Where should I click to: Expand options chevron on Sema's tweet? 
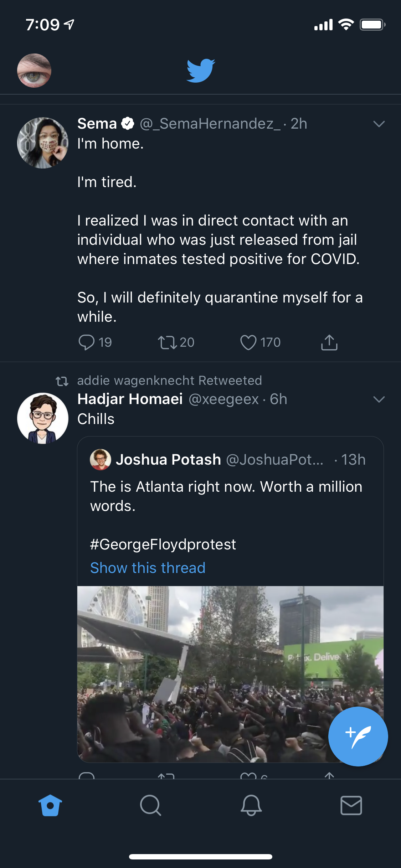(379, 124)
